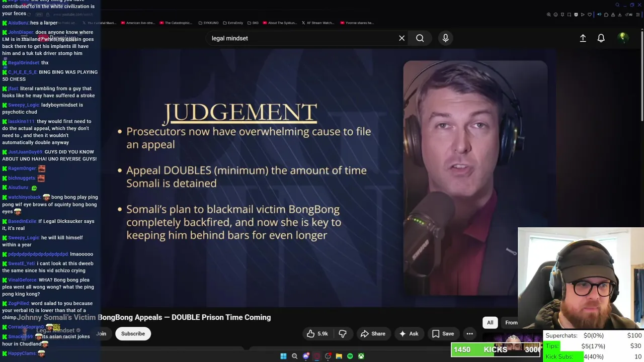This screenshot has height=362, width=644.
Task: Open the SKG bookmark folder
Action: [253, 23]
